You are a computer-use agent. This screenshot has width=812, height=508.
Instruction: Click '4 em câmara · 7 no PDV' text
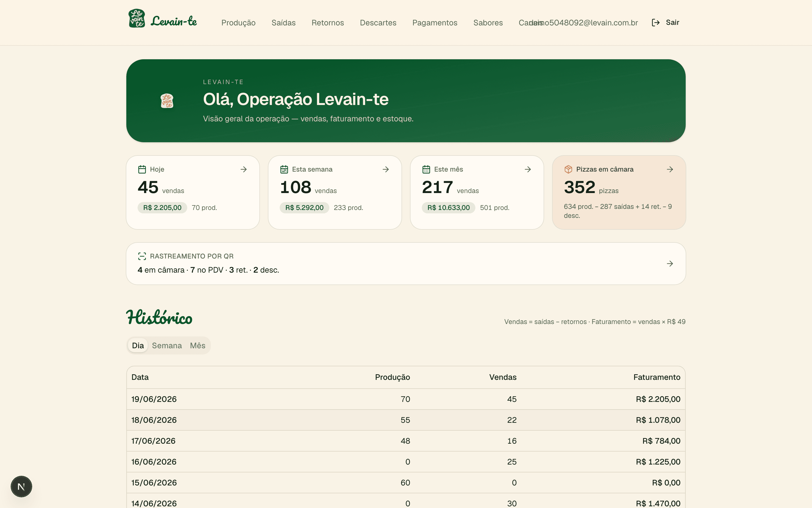point(180,270)
